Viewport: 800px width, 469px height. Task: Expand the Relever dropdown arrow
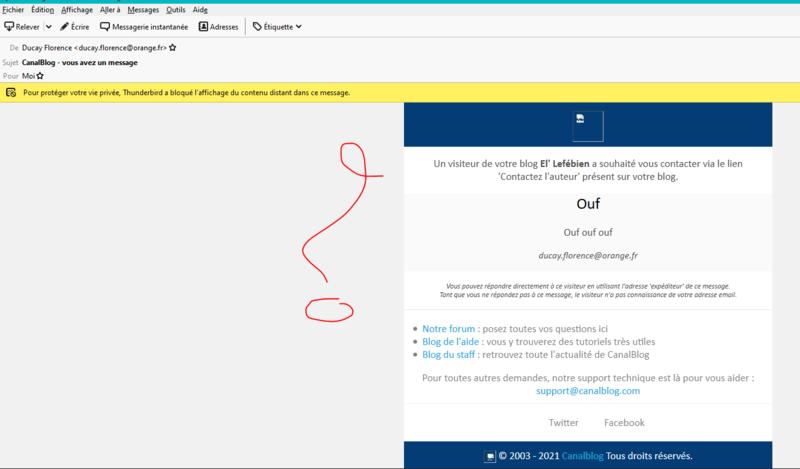[48, 27]
